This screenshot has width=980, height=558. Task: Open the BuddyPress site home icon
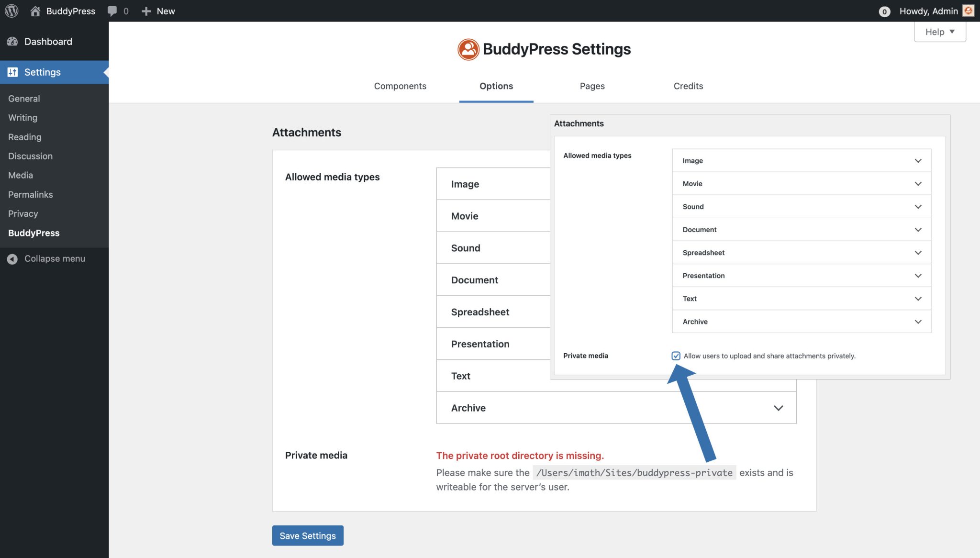35,11
